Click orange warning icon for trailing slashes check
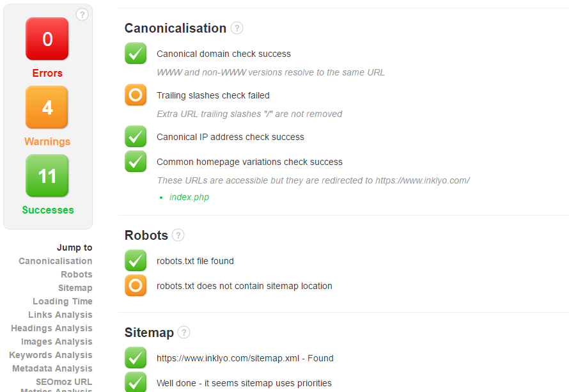The height and width of the screenshot is (392, 569). point(136,95)
